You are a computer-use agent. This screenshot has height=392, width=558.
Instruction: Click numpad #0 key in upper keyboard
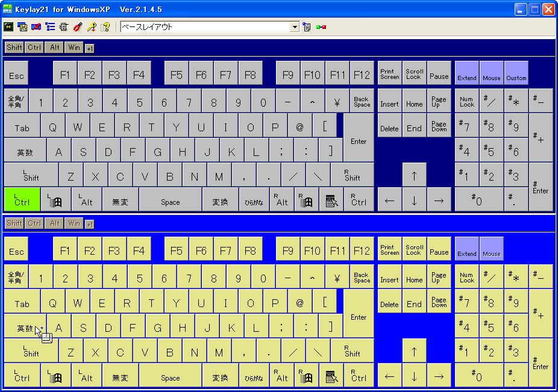(479, 199)
